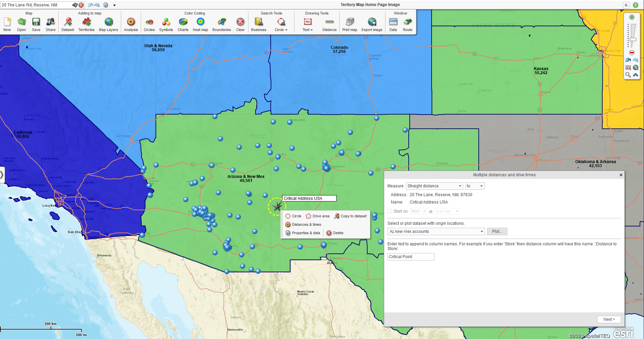The width and height of the screenshot is (644, 339).
Task: Click Export image tool
Action: (x=372, y=25)
